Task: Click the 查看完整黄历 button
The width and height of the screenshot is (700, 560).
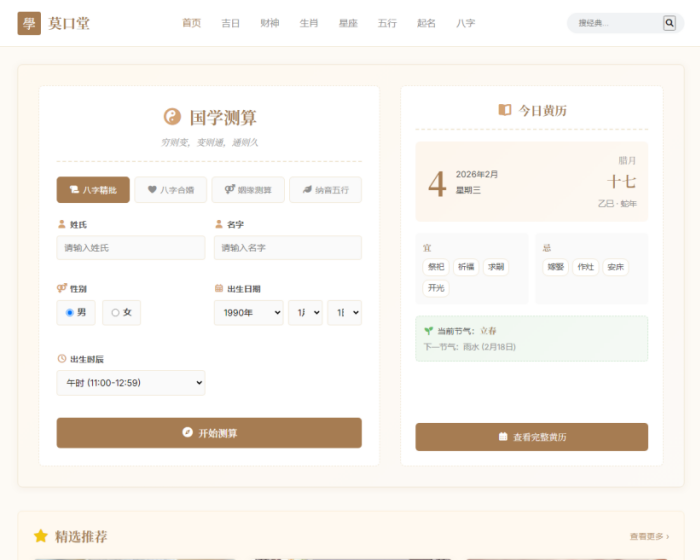Action: point(531,437)
